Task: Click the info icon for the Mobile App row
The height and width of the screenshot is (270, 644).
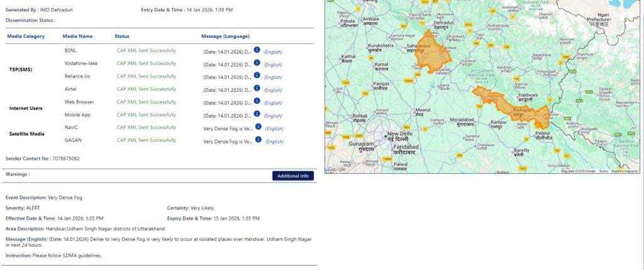Action: click(257, 115)
